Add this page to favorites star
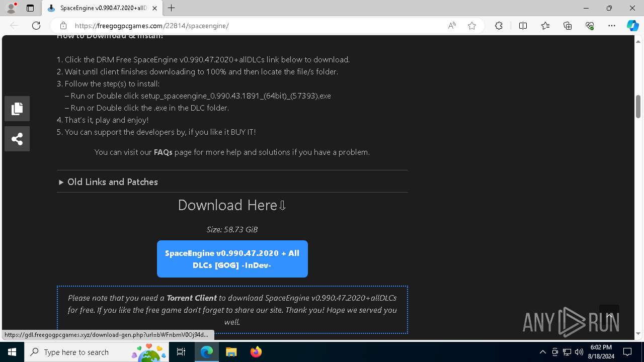The width and height of the screenshot is (644, 362). [472, 26]
